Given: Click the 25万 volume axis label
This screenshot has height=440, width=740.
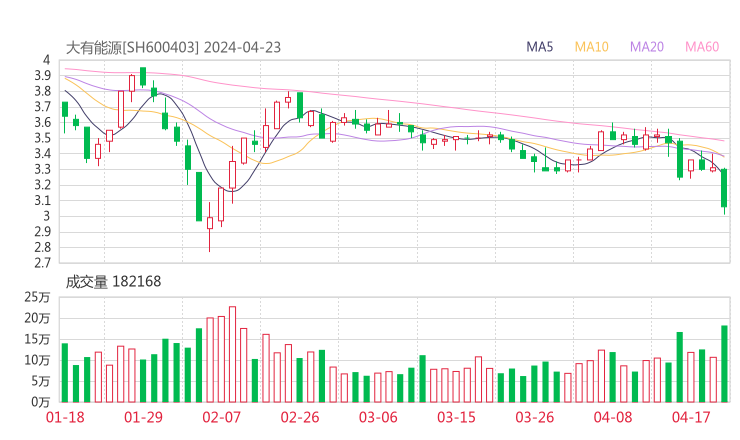Looking at the screenshot, I should click(37, 297).
